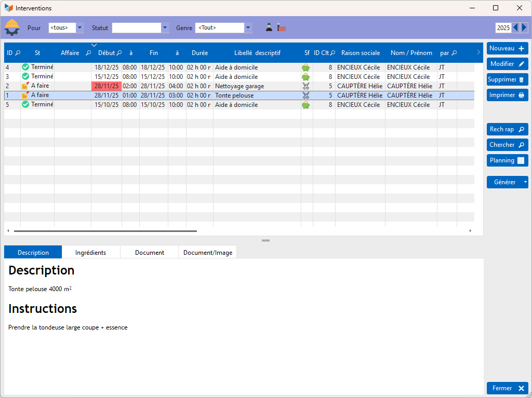Click the A faire status icon on row 2
Viewport: 532px width, 398px height.
[25, 86]
